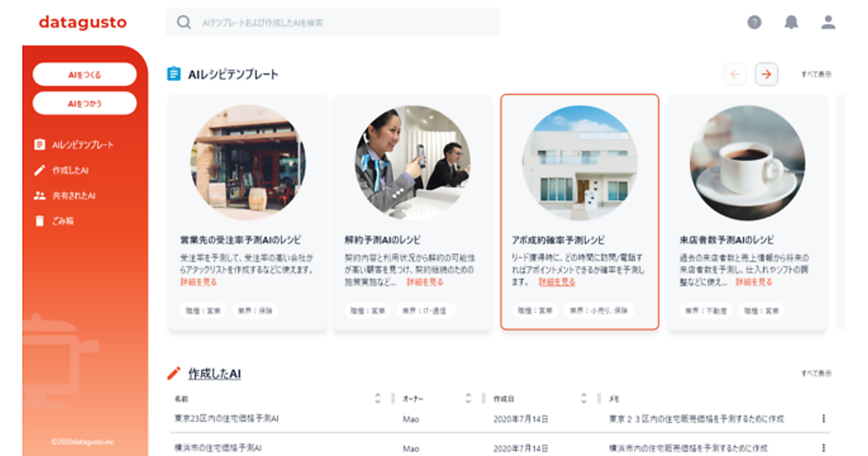The image size is (868, 456).
Task: Open AIレシピテンプレート in the sidebar
Action: (x=82, y=145)
